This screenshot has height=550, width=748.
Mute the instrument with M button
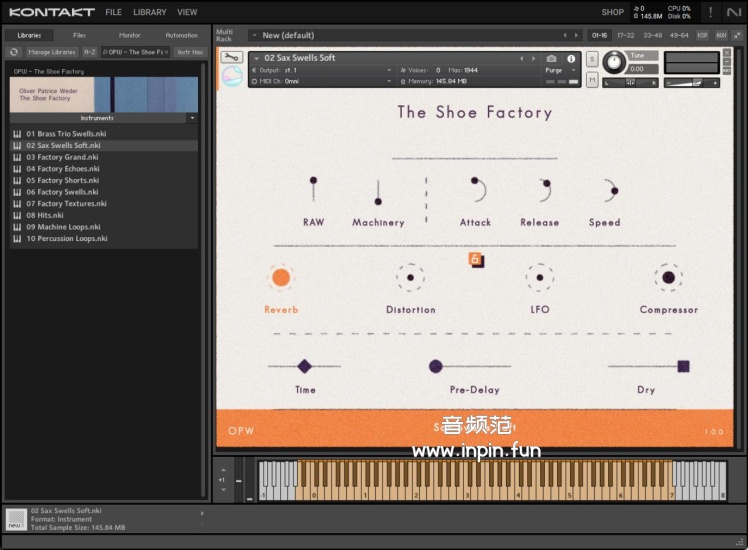(x=592, y=81)
